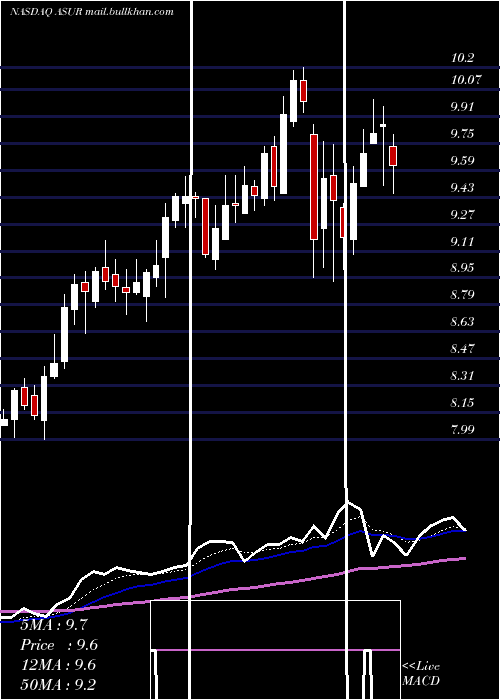Click the 9.27 price axis label

462,215
